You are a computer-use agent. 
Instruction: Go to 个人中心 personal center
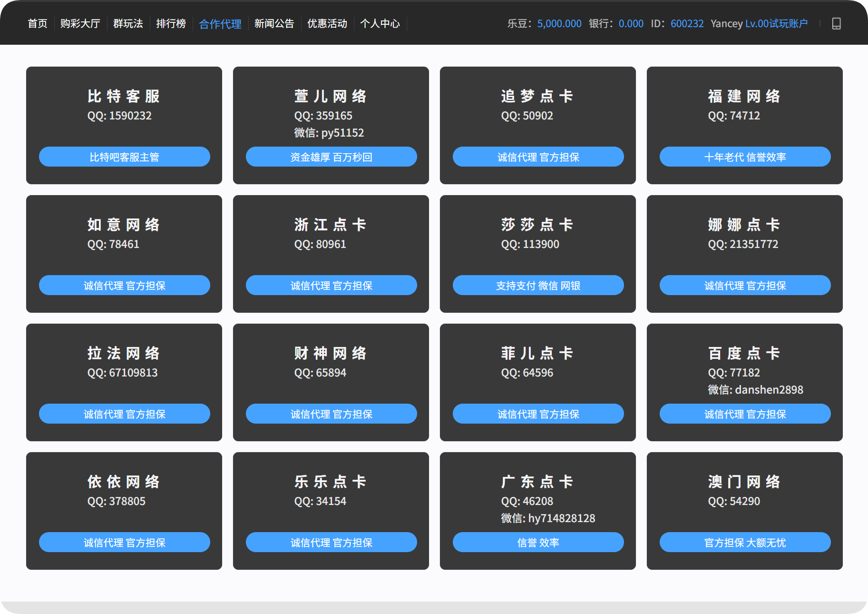click(x=380, y=24)
